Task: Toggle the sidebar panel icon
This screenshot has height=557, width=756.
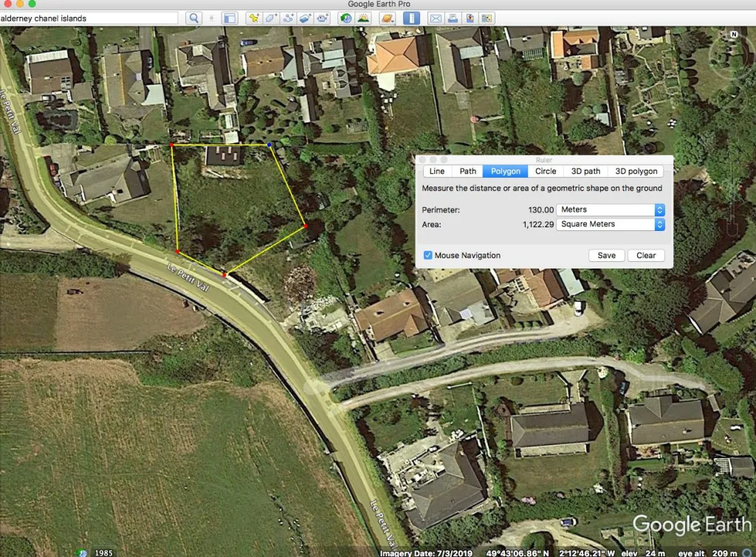Action: pos(230,18)
